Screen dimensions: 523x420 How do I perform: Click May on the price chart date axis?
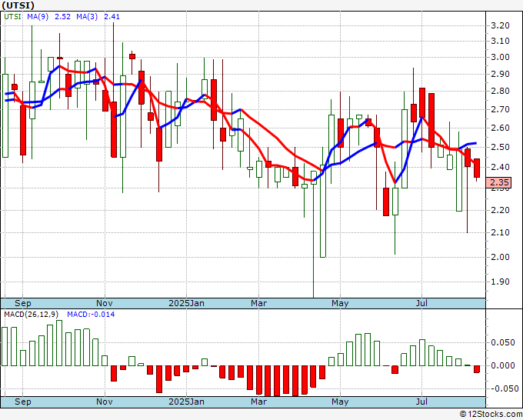click(x=340, y=303)
